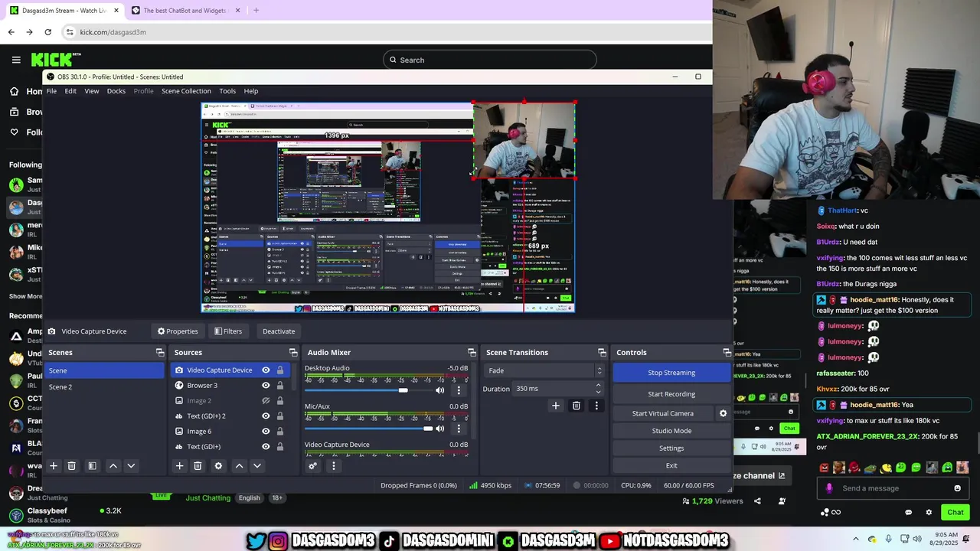Click Stop Streaming button
The width and height of the screenshot is (980, 551).
coord(671,373)
